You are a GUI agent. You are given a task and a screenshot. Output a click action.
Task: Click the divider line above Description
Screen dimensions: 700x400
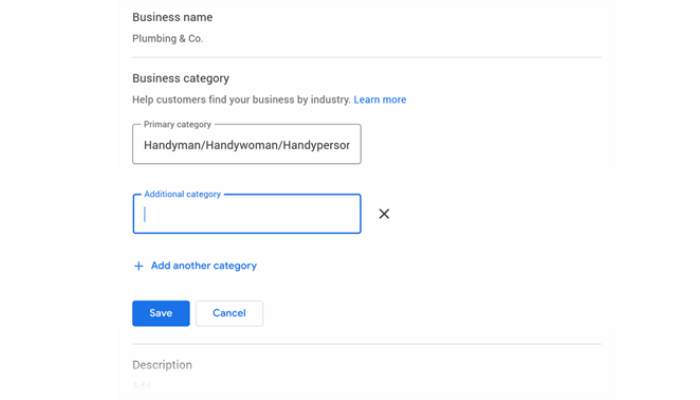coord(367,345)
